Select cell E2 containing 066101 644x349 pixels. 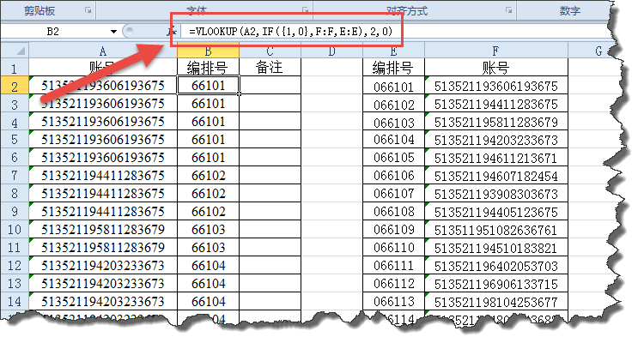click(x=392, y=87)
